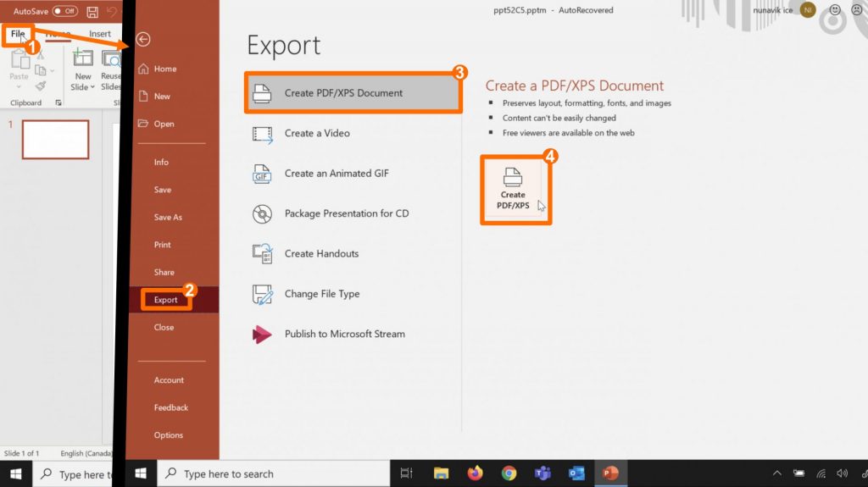Image resolution: width=868 pixels, height=487 pixels.
Task: Click the Save icon in title bar
Action: pos(92,12)
